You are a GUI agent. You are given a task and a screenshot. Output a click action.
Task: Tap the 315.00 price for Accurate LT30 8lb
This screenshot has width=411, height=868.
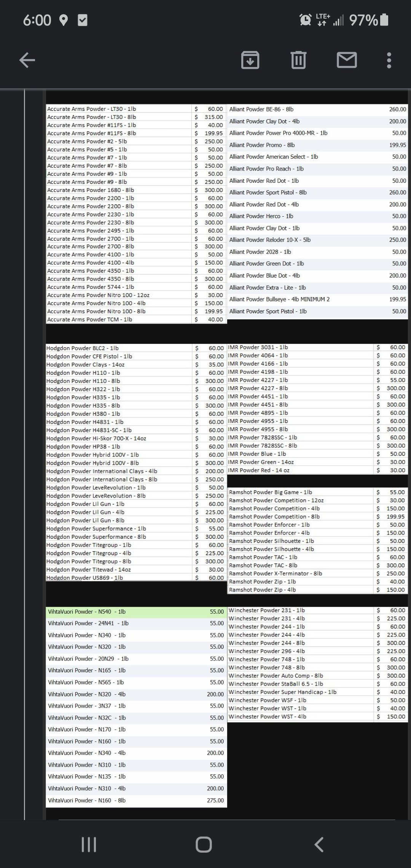coord(213,117)
